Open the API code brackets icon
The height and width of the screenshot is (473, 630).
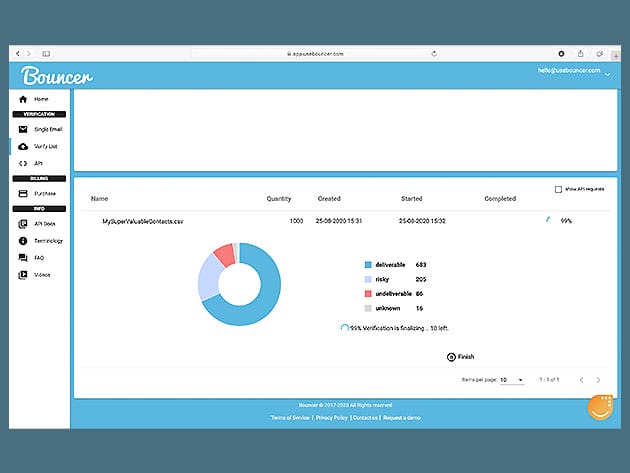(23, 163)
